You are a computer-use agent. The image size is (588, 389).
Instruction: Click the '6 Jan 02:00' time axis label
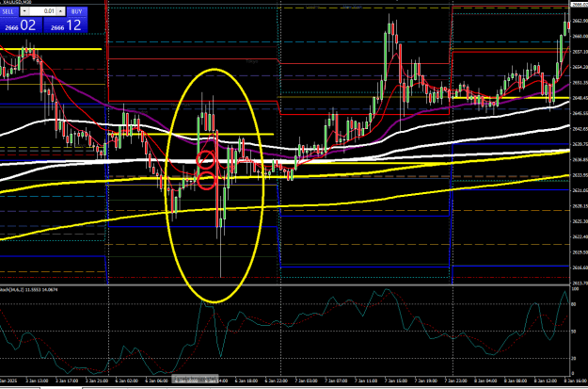click(126, 381)
